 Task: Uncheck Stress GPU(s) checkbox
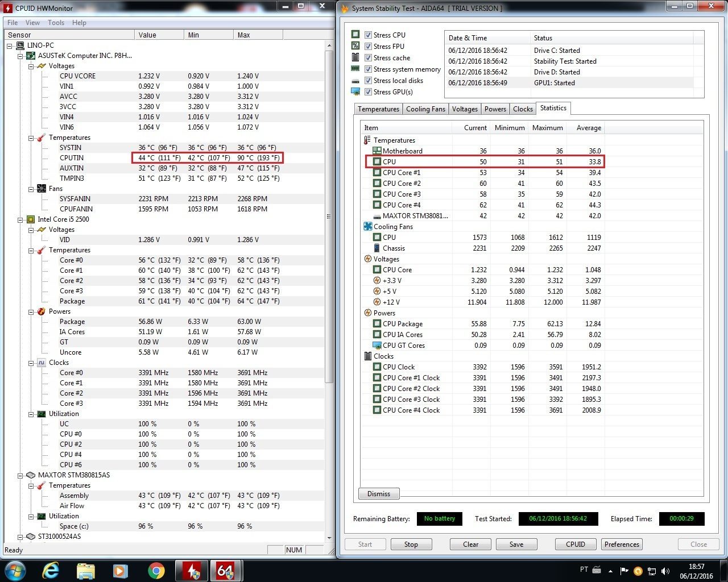pyautogui.click(x=368, y=92)
